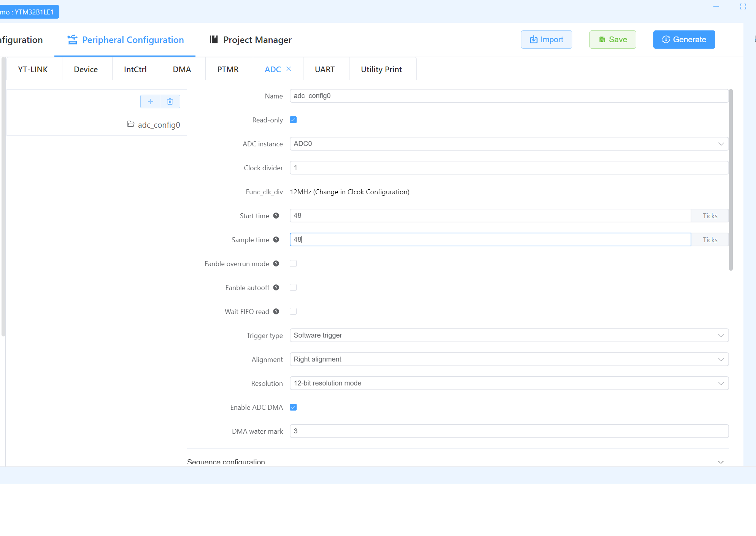
Task: Click the form's vertical scrollbar
Action: 731,180
